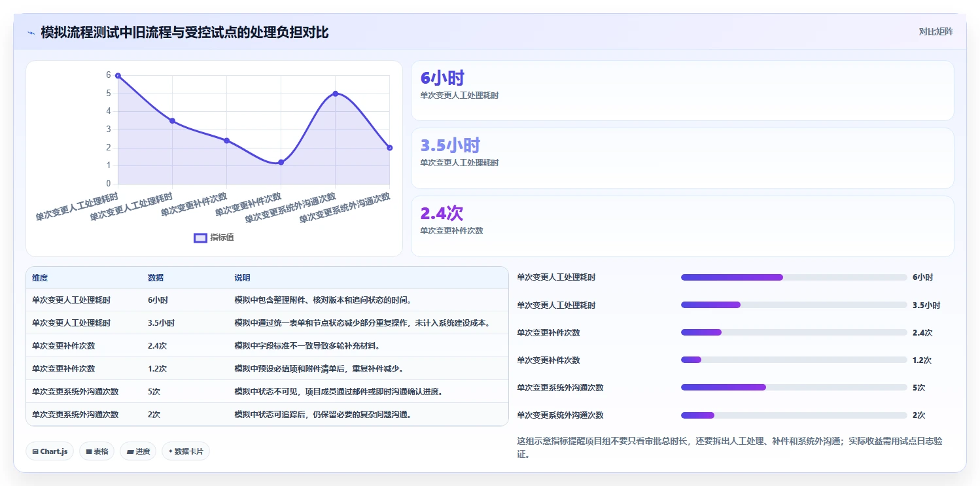The height and width of the screenshot is (486, 980).
Task: Click the 说明 table column header
Action: pyautogui.click(x=242, y=278)
